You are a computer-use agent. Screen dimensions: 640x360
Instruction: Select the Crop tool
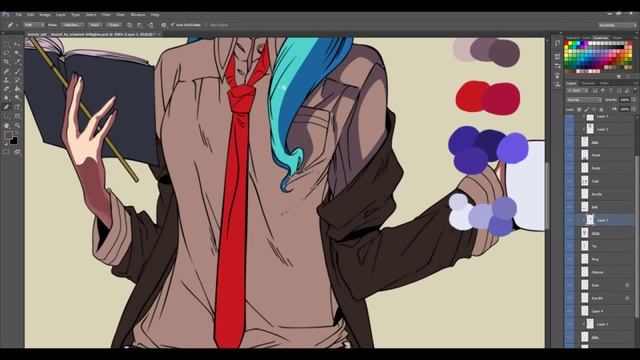pyautogui.click(x=7, y=62)
